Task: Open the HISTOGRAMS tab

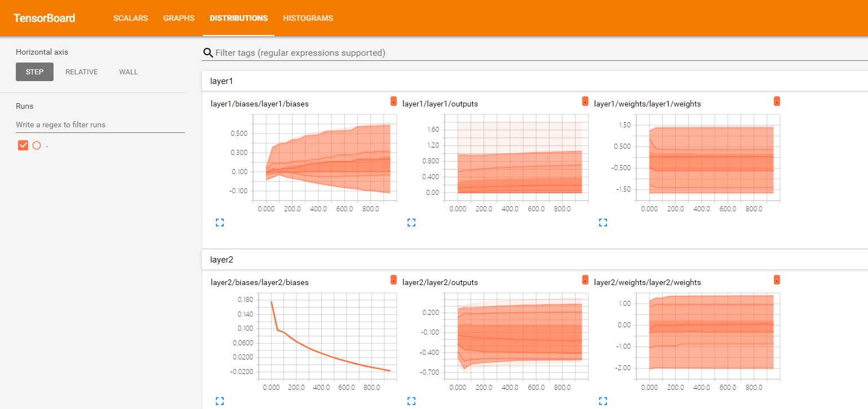Action: pyautogui.click(x=308, y=18)
